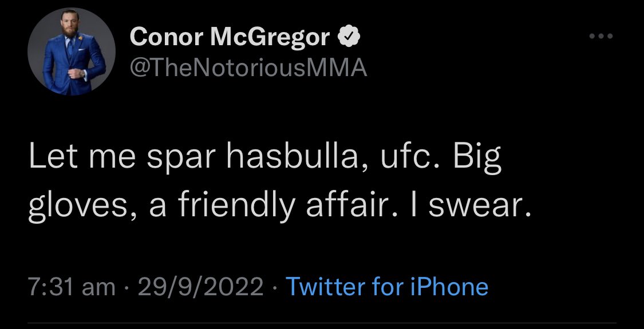
Task: Click the 29/9/2022 tweet date
Action: point(200,286)
